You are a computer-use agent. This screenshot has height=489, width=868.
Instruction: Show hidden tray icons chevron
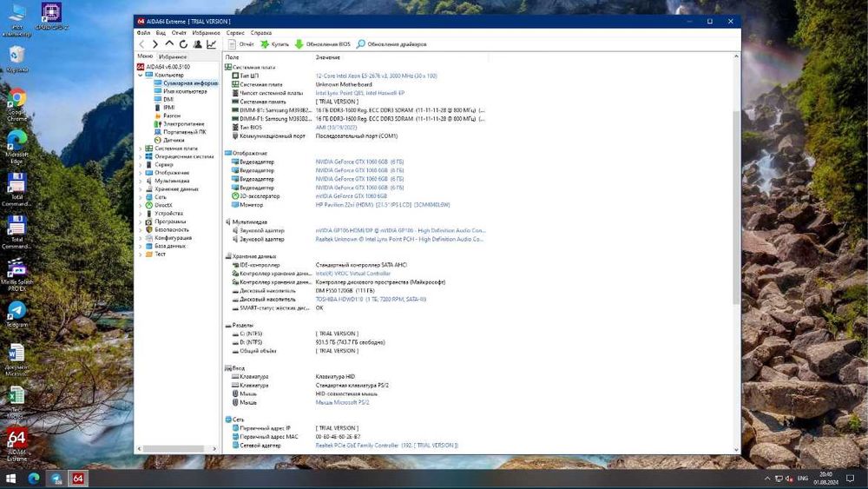(x=767, y=479)
